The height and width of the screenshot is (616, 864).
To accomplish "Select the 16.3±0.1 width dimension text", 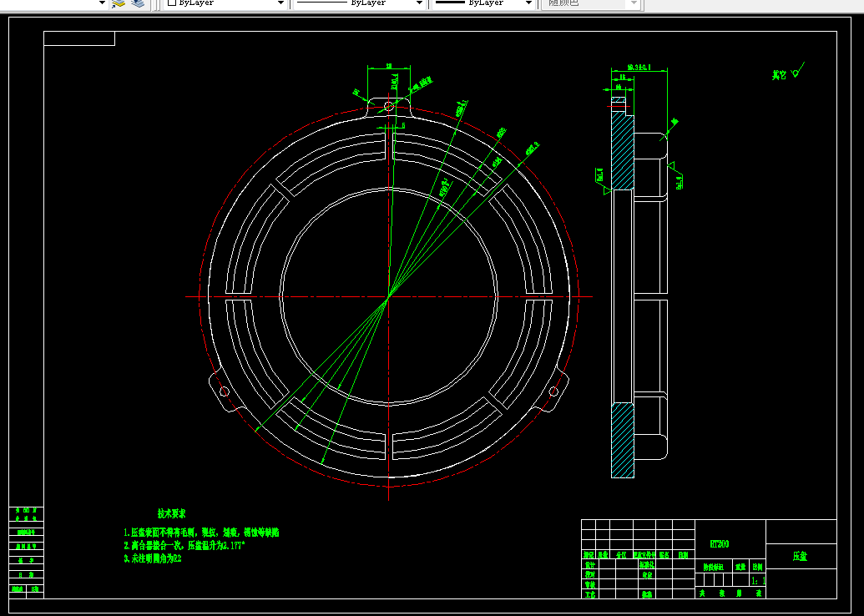I will [639, 68].
